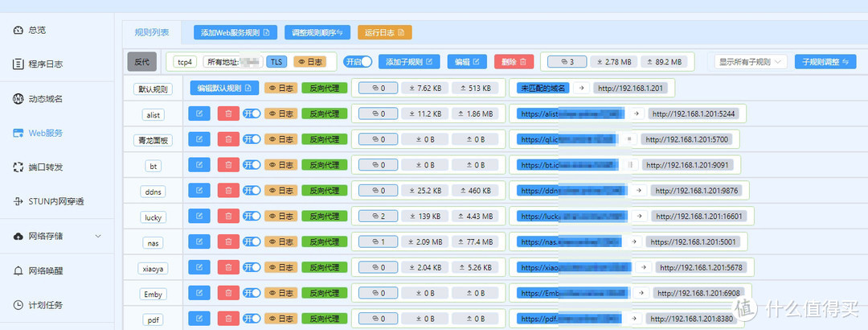868x330 pixels.
Task: Delete the alist rule via trash icon
Action: coord(228,113)
